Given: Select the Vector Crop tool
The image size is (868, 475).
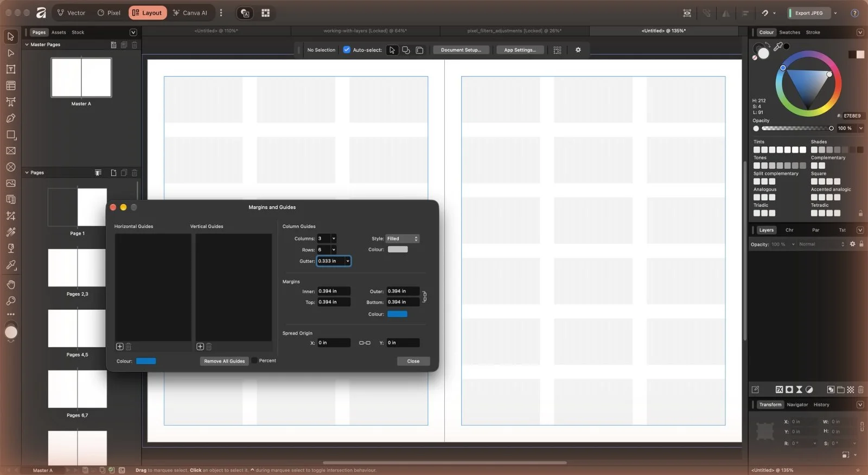Looking at the screenshot, I should click(10, 216).
